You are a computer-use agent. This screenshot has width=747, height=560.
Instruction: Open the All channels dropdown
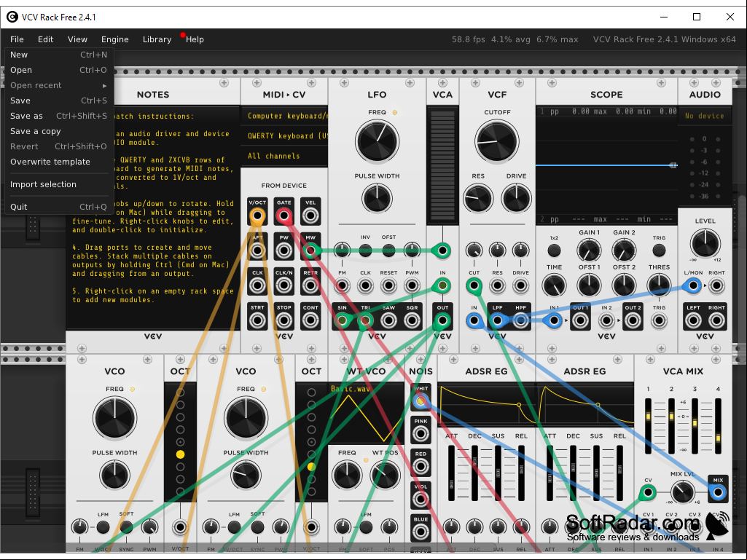coord(285,156)
